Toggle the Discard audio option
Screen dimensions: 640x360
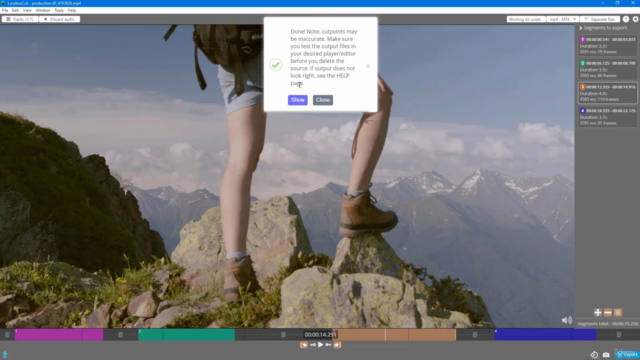(x=59, y=19)
